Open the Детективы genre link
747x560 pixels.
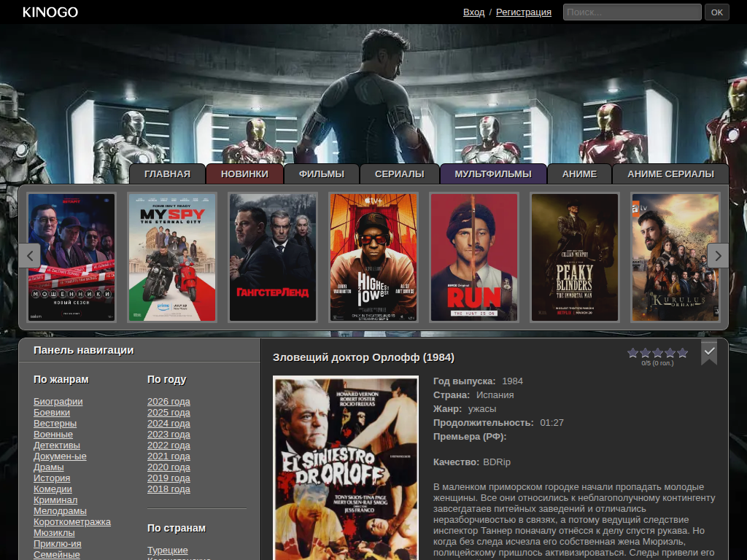[x=57, y=446]
